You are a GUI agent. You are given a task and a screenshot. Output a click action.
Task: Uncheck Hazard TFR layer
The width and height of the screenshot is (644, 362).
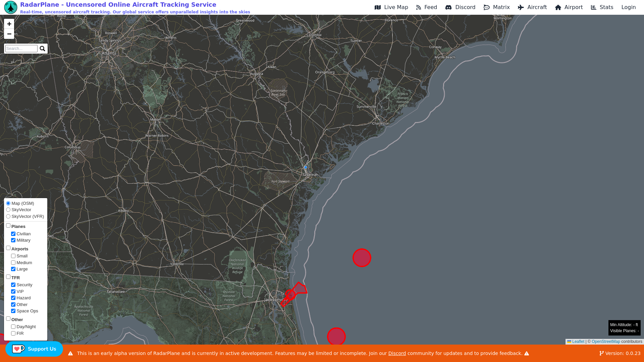[x=13, y=298]
